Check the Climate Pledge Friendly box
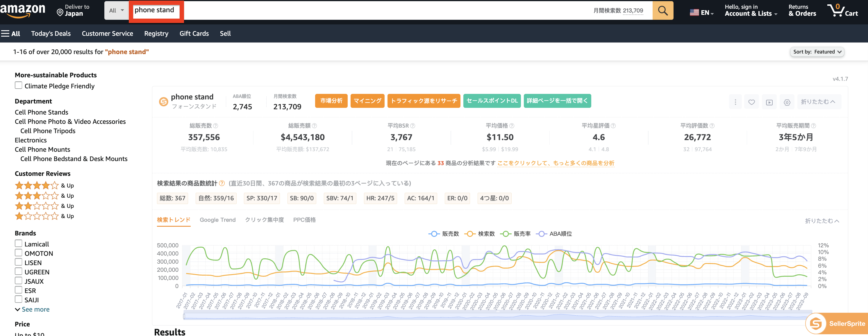This screenshot has height=336, width=868. click(x=19, y=85)
